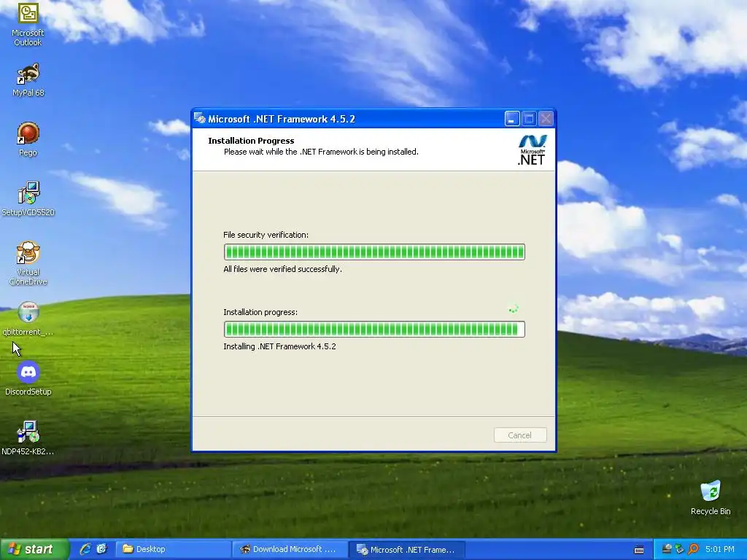Click the File security verification progress bar

(x=374, y=252)
